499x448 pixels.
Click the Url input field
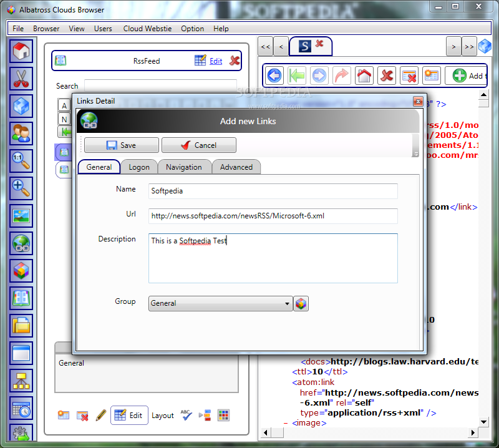[273, 216]
